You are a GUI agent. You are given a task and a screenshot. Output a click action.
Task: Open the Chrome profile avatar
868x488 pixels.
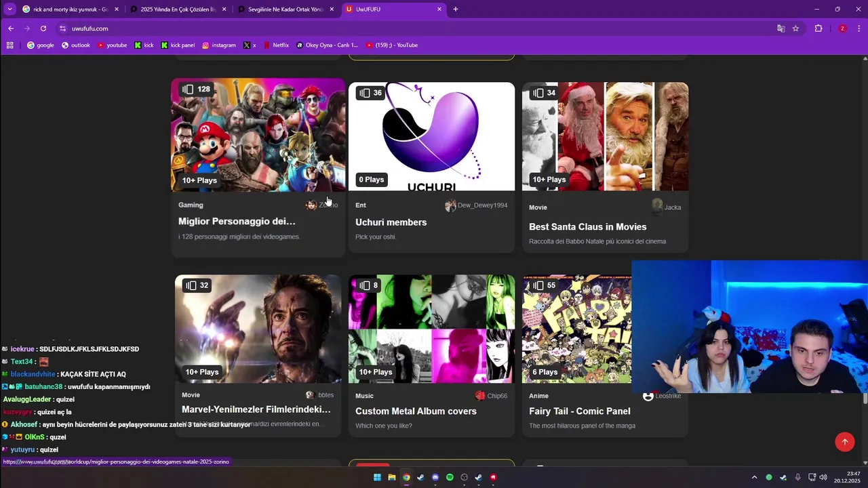(842, 28)
